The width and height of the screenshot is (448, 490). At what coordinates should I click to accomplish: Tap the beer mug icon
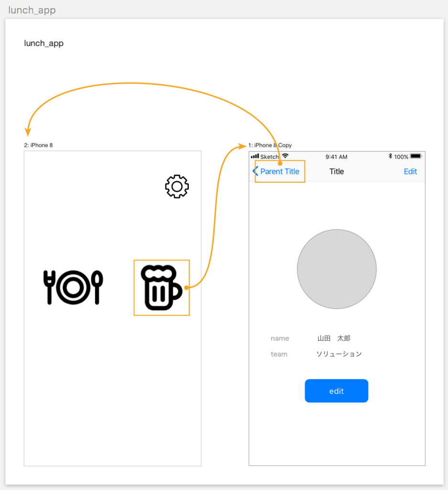point(162,288)
